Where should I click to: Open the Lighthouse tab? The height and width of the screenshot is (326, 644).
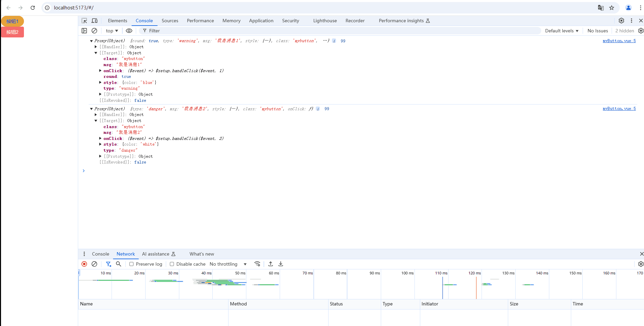click(325, 21)
